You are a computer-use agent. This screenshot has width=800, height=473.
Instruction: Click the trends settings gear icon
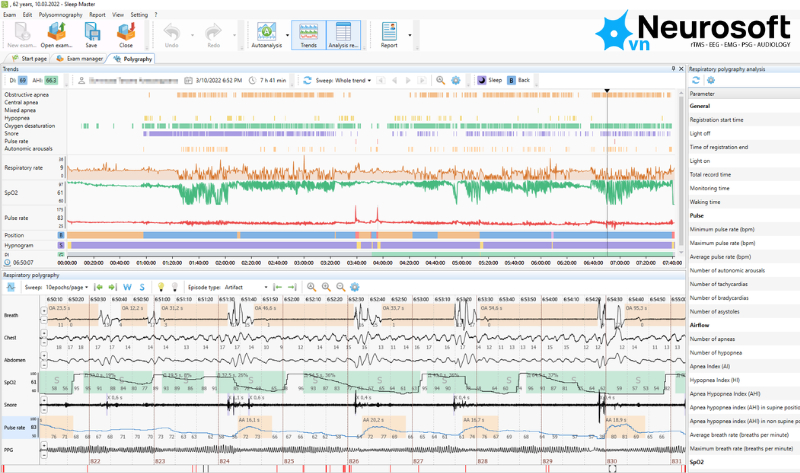coord(456,80)
